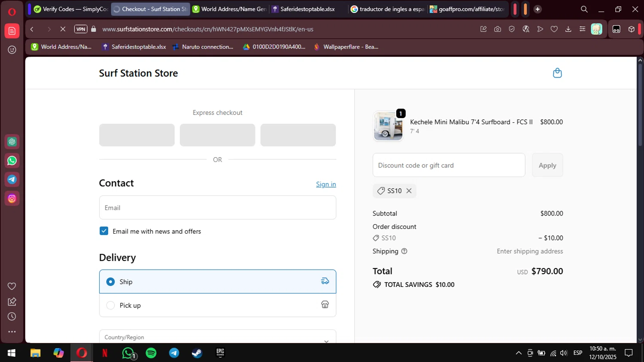
Task: Remove the SS10 discount code tag
Action: 409,191
